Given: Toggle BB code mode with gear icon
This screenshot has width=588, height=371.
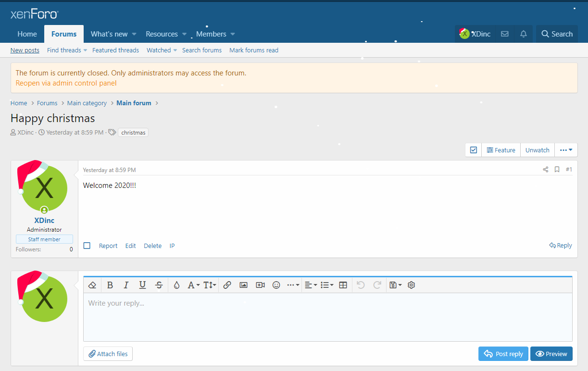Looking at the screenshot, I should (x=411, y=285).
